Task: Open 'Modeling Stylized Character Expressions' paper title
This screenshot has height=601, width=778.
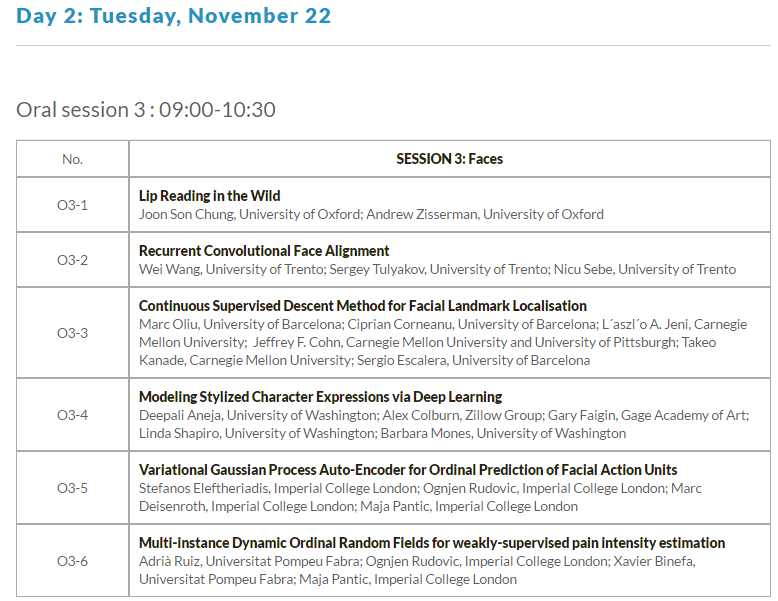Action: pyautogui.click(x=320, y=397)
